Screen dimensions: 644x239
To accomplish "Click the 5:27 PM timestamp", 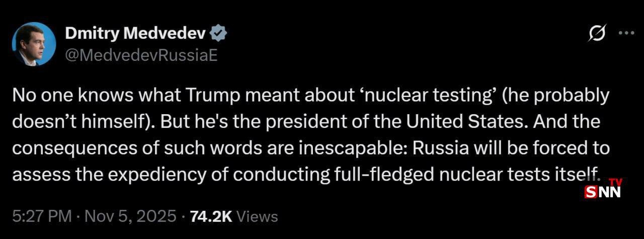I will (x=42, y=216).
